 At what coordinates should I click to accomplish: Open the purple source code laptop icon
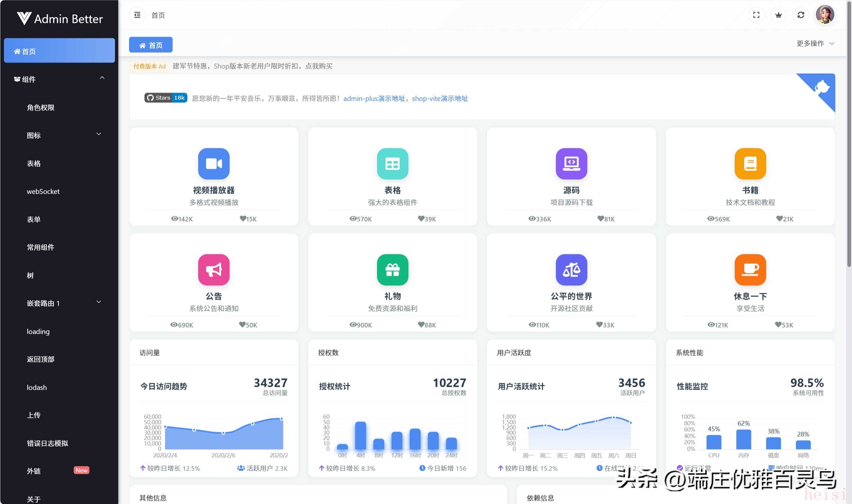571,164
